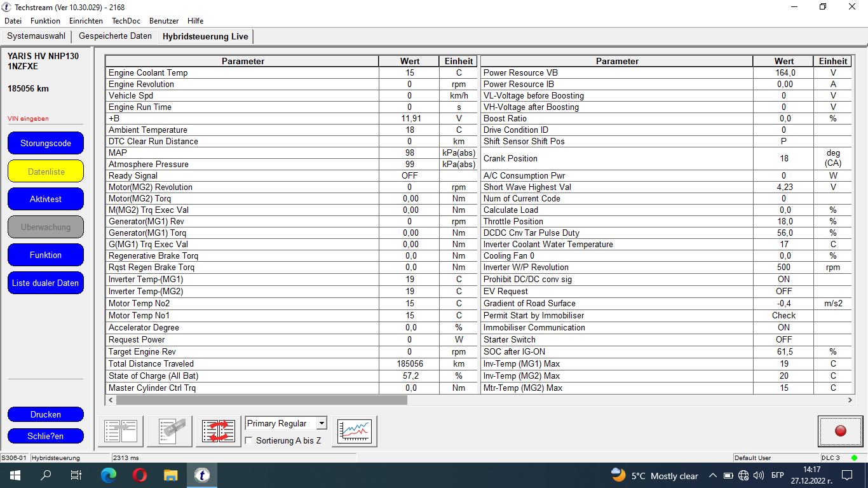Click the horizontal scrollbar right arrow

coord(851,400)
